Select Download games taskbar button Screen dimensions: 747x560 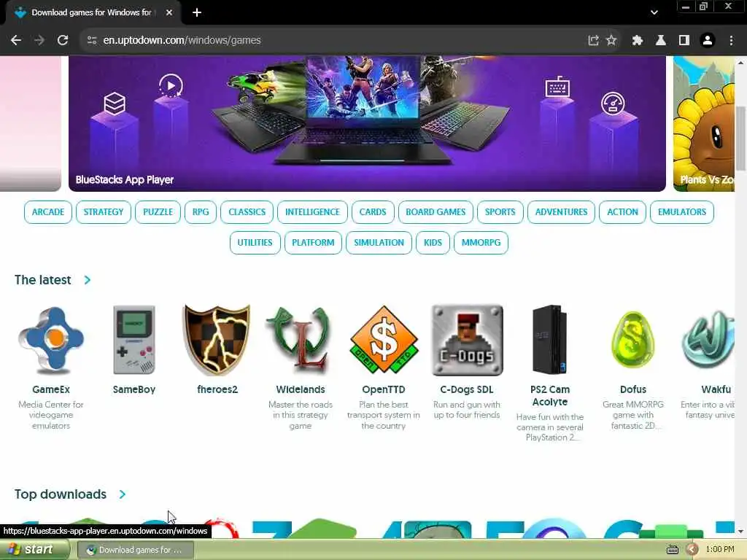[135, 550]
